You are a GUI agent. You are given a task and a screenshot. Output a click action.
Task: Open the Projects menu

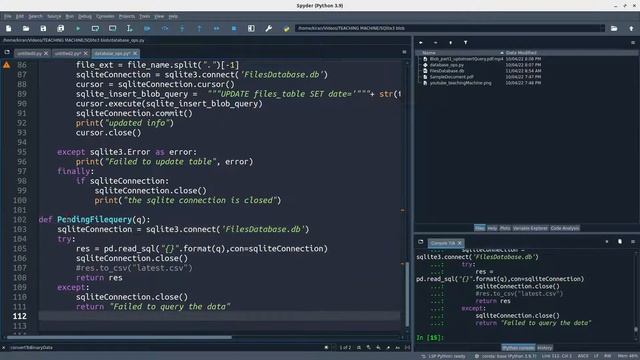click(x=127, y=16)
